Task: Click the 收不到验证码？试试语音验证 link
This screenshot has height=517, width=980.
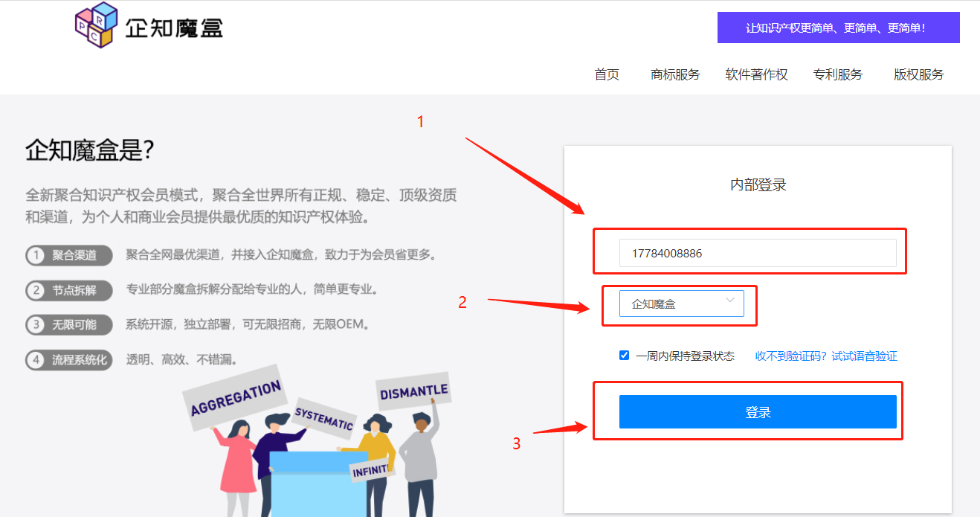Action: click(x=826, y=356)
